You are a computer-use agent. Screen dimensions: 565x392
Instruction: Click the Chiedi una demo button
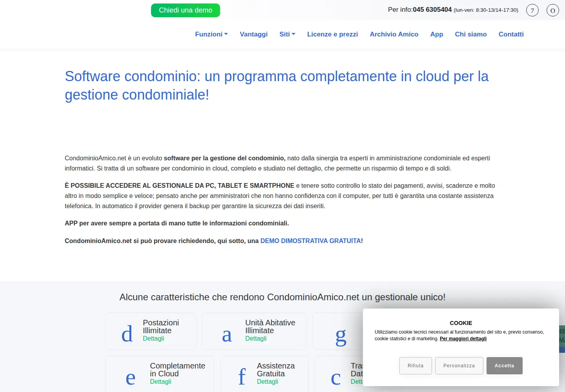[x=186, y=10]
